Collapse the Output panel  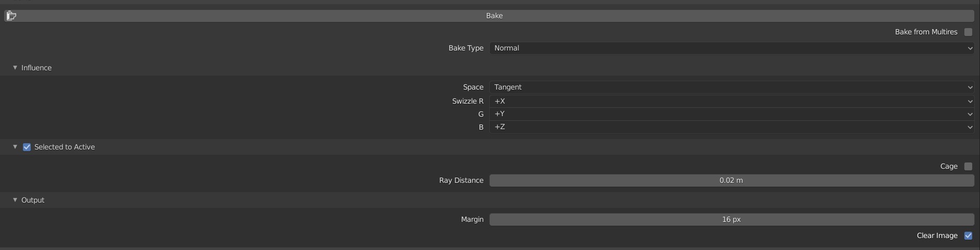15,200
